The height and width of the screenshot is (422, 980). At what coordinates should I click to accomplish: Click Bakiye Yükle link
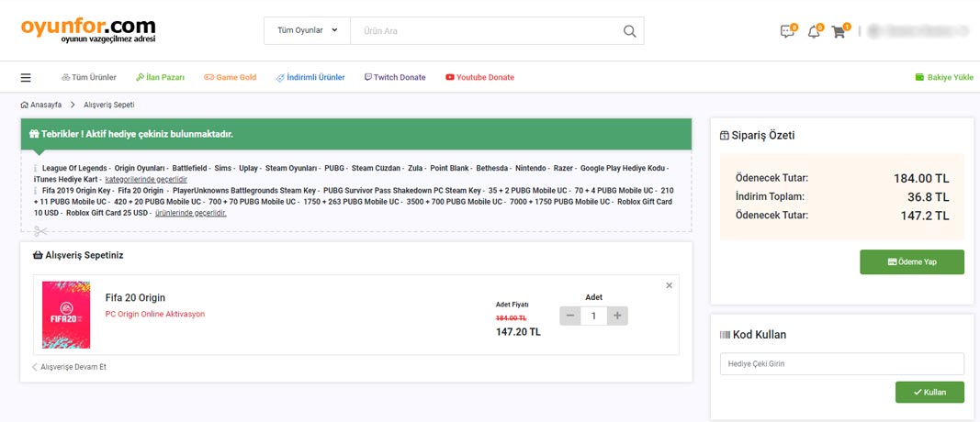(944, 77)
